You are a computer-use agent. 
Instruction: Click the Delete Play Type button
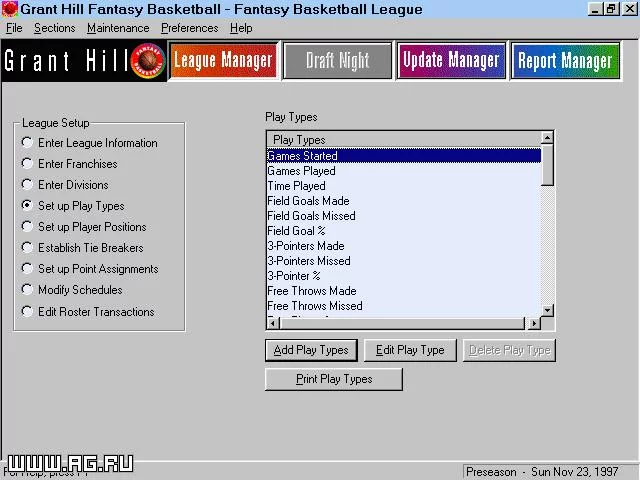coord(509,350)
